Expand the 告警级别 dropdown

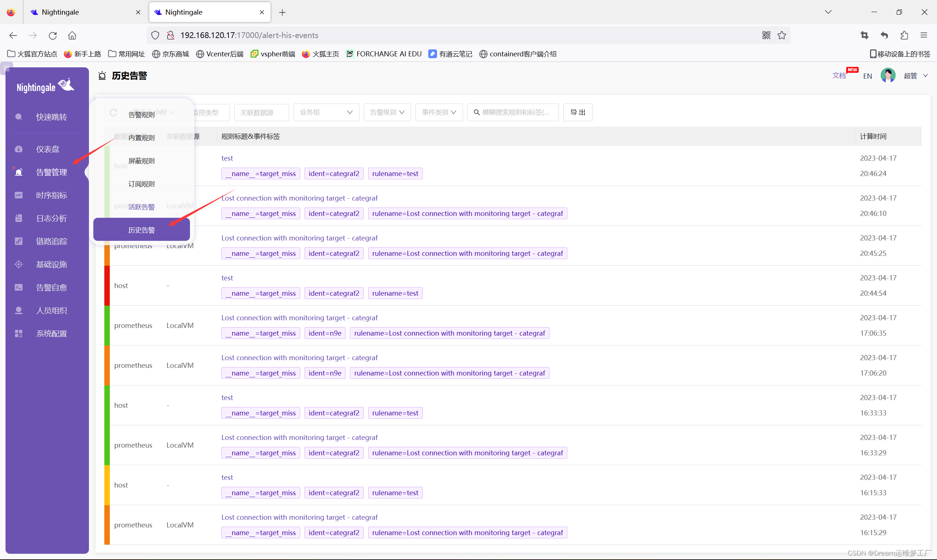tap(387, 112)
